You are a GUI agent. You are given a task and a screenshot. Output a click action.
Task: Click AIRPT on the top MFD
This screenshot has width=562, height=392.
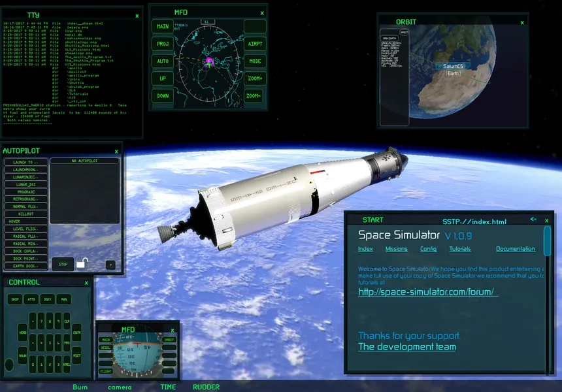(255, 44)
